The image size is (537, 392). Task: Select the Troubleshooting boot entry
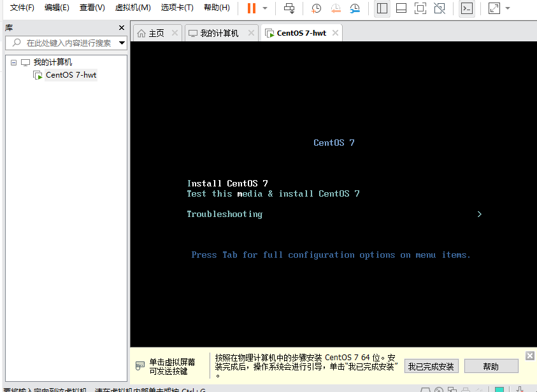(225, 214)
